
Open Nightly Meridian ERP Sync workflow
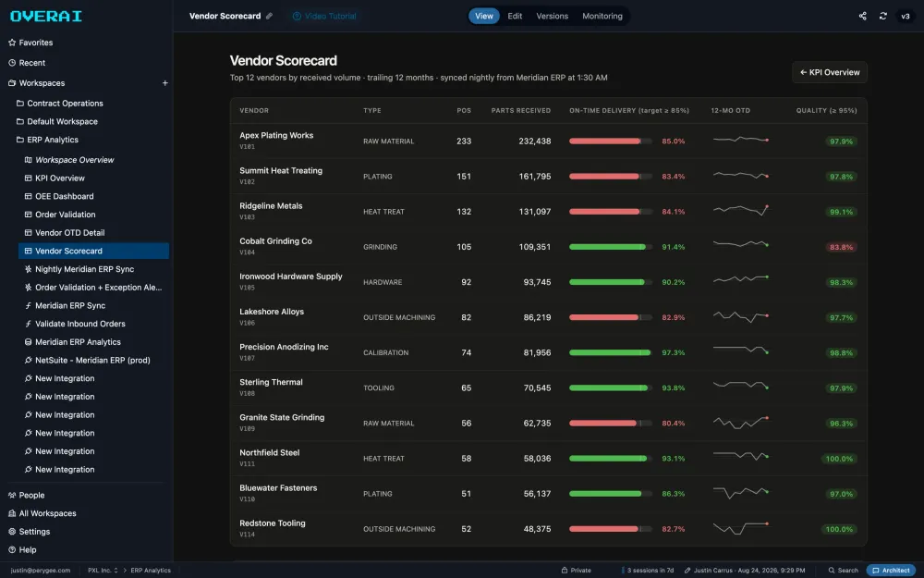[x=79, y=269]
